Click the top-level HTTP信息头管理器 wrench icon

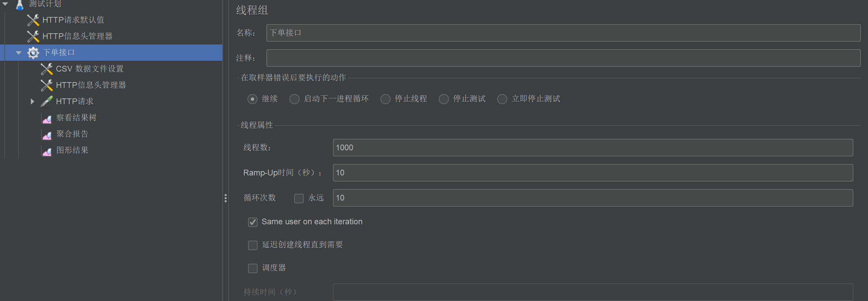point(33,36)
